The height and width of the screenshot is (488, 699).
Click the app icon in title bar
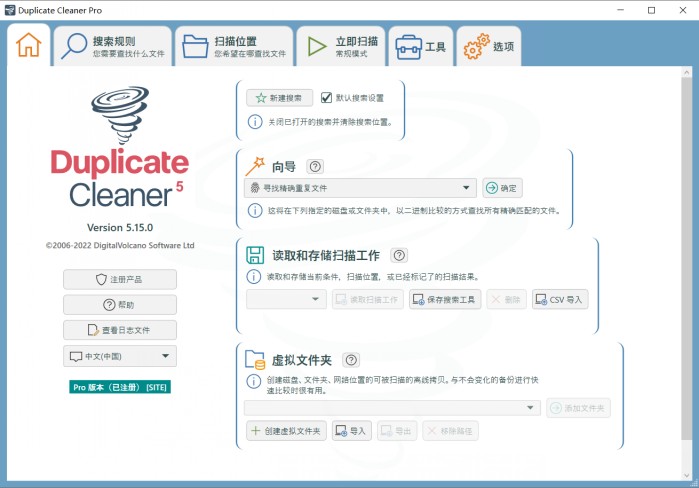pos(10,10)
